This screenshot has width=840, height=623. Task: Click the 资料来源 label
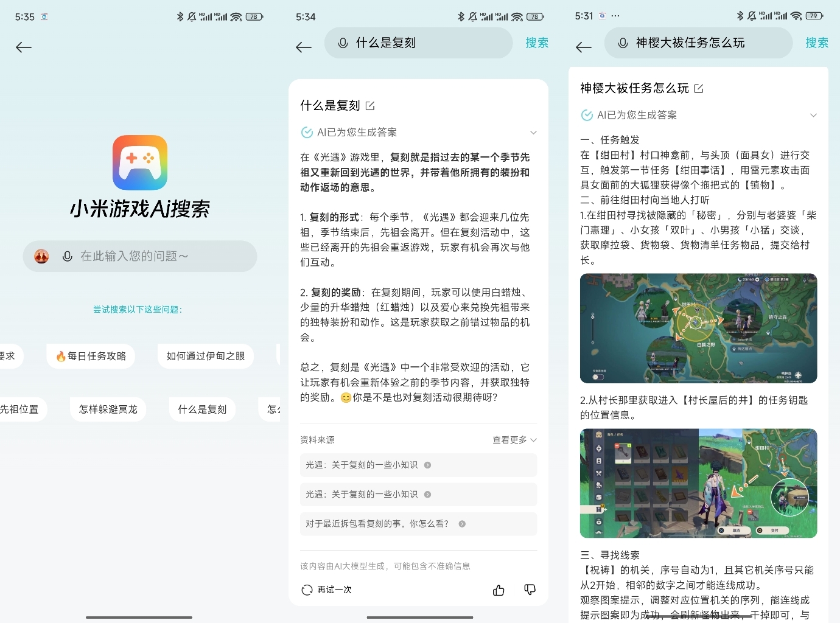(x=317, y=440)
